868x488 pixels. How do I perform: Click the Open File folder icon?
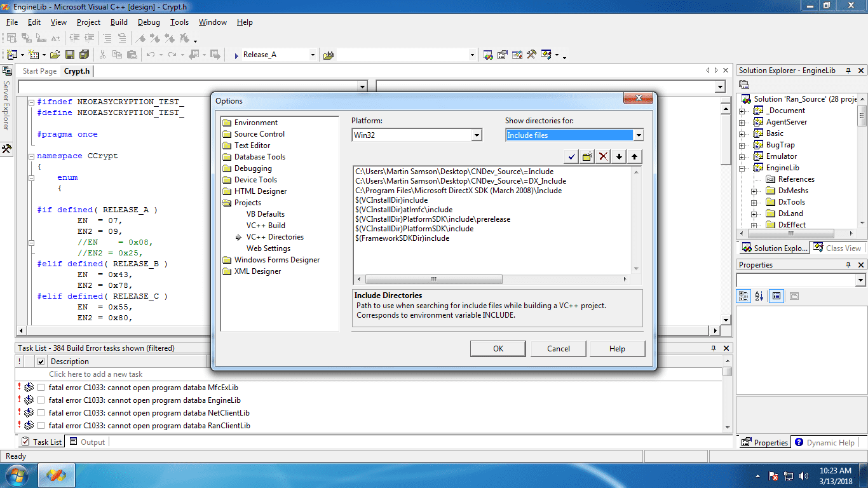(x=55, y=55)
